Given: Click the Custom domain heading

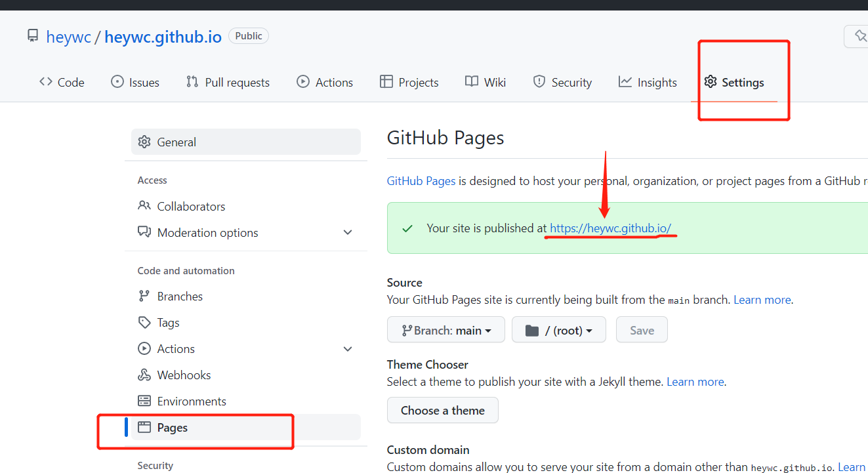Looking at the screenshot, I should pos(428,450).
